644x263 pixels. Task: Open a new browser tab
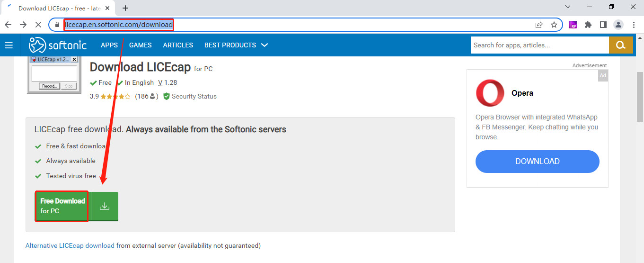coord(125,8)
